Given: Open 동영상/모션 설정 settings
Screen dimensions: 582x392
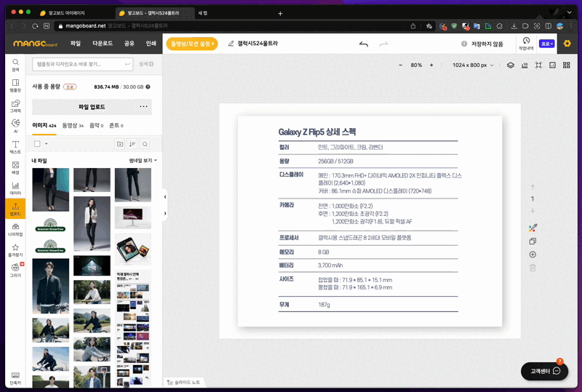Looking at the screenshot, I should 192,44.
